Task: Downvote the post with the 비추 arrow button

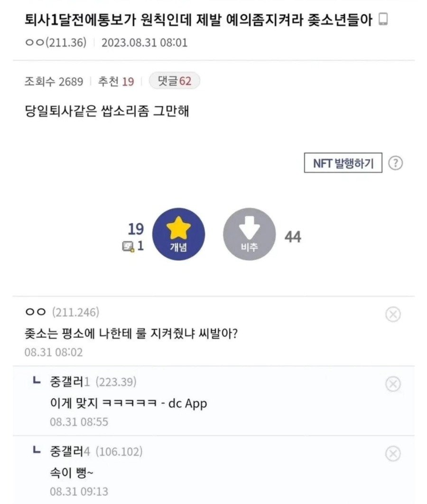Action: tap(249, 234)
